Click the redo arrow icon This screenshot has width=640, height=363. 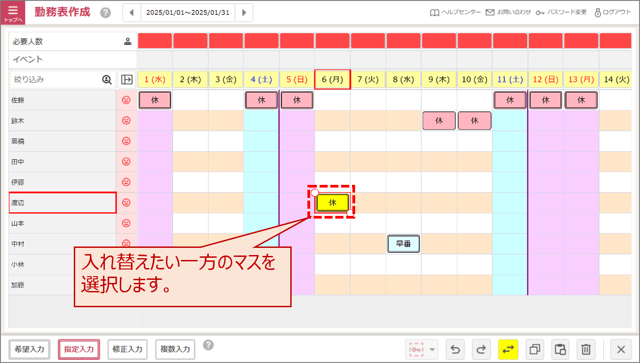[482, 350]
